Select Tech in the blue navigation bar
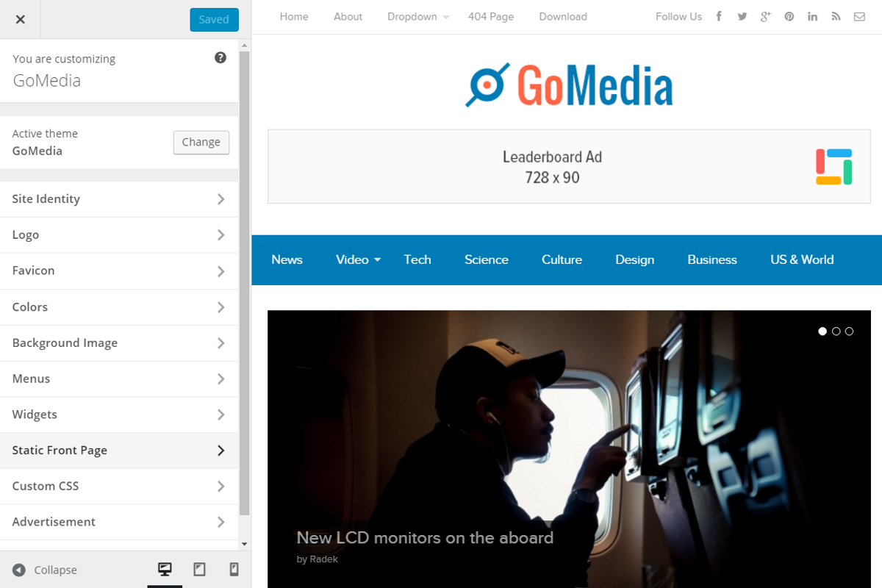Screen dimensions: 882x588 [x=417, y=259]
